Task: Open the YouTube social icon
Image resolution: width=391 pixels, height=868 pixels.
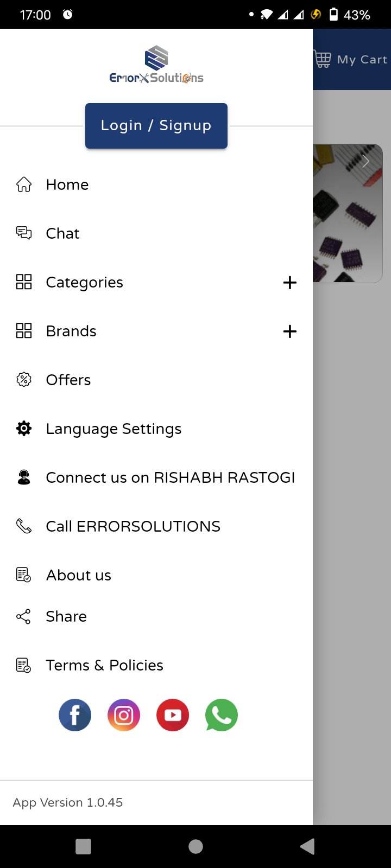Action: pos(173,715)
